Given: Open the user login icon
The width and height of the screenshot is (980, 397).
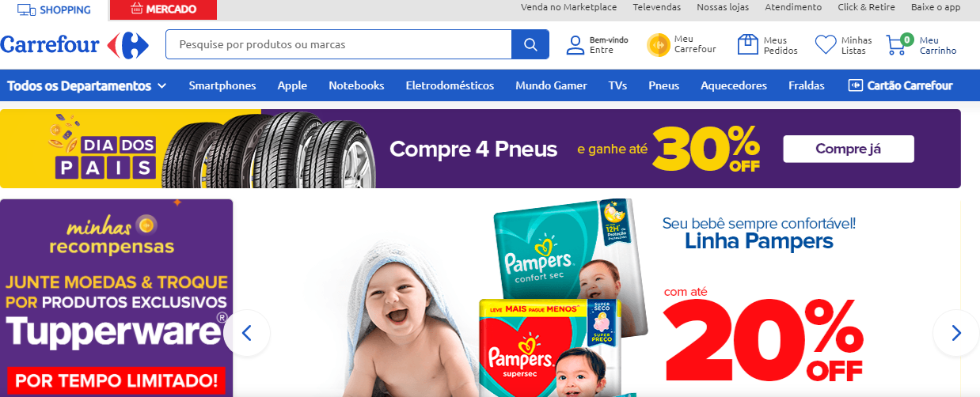Looking at the screenshot, I should tap(575, 45).
